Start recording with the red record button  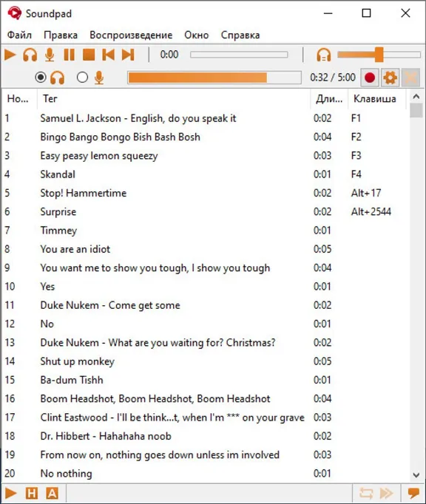tap(370, 78)
